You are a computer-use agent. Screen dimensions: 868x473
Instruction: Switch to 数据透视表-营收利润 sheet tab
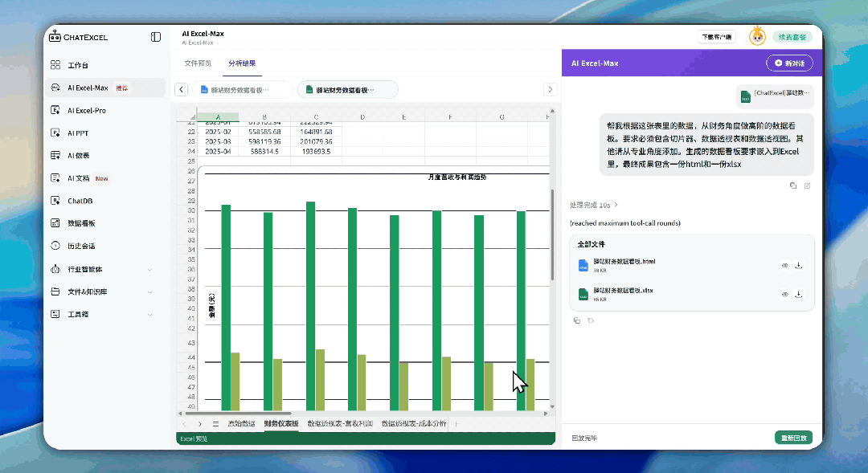340,424
